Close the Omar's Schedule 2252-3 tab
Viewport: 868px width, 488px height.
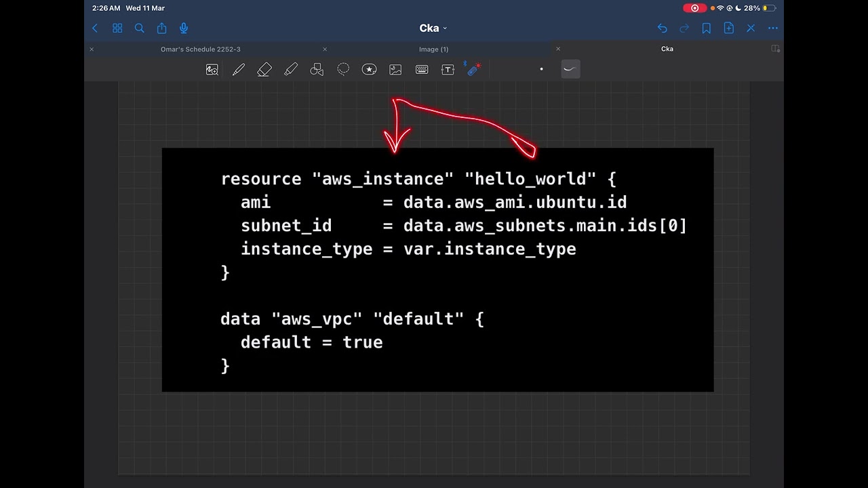[92, 49]
